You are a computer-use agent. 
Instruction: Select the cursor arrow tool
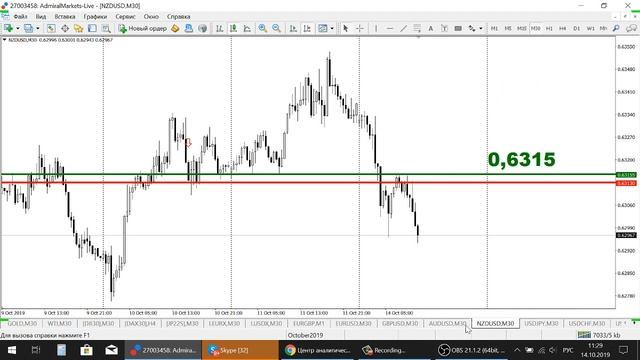tap(346, 28)
